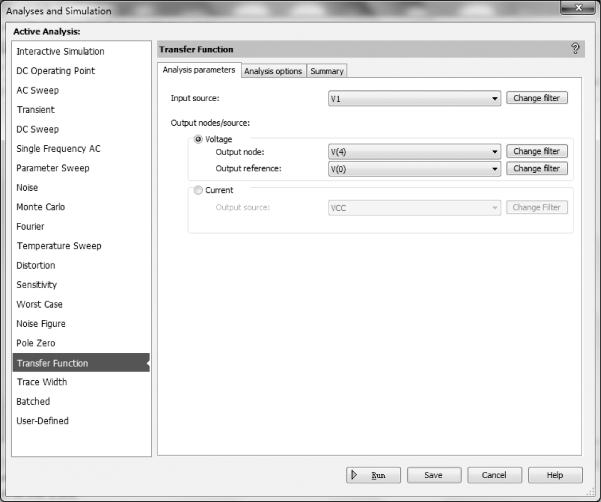Click the Help button
The height and width of the screenshot is (502, 601).
(x=555, y=475)
